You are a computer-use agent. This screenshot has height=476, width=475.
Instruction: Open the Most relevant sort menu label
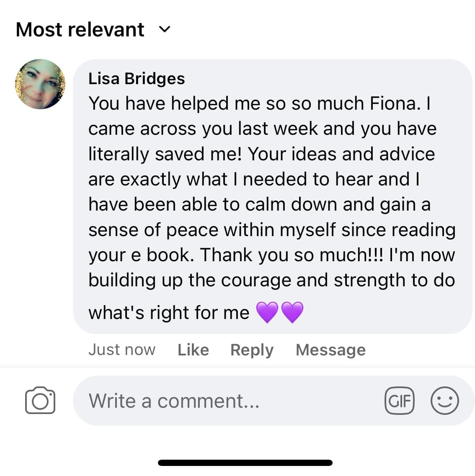[80, 29]
